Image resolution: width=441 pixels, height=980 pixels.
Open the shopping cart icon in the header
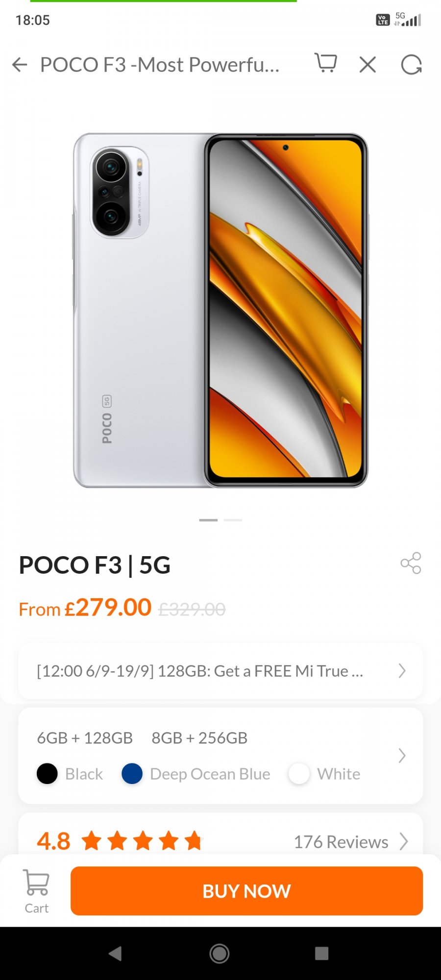[x=326, y=64]
